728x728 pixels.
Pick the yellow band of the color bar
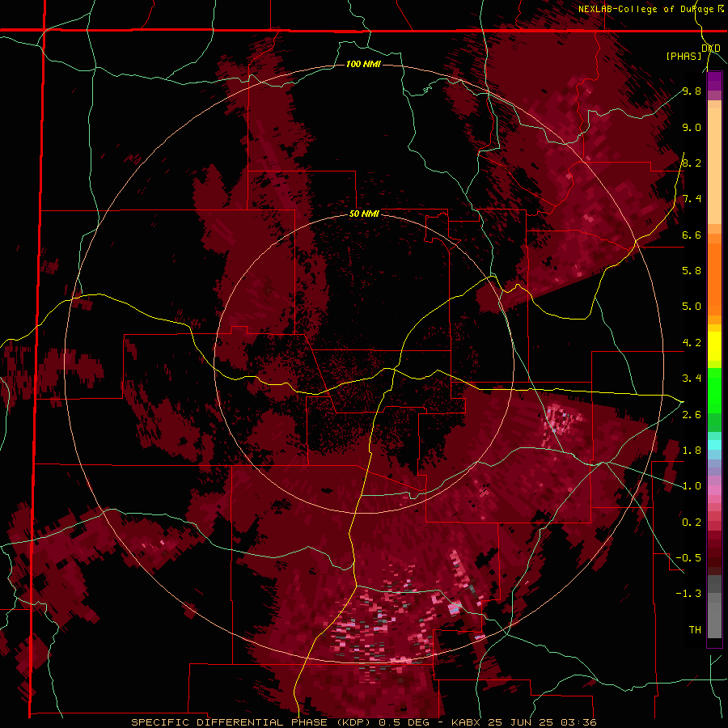coord(714,346)
